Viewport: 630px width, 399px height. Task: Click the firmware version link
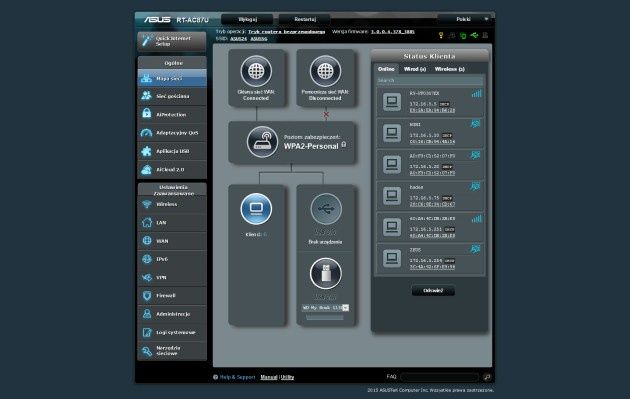click(392, 32)
